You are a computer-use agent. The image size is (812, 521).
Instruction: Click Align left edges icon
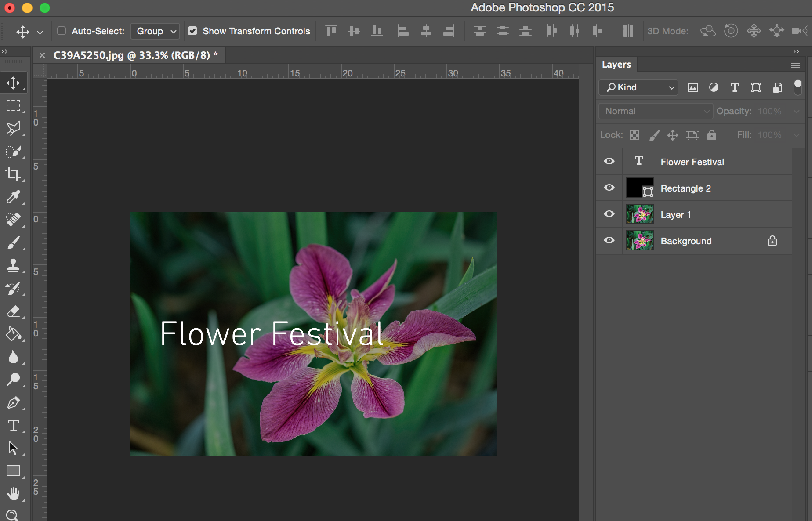pos(403,31)
